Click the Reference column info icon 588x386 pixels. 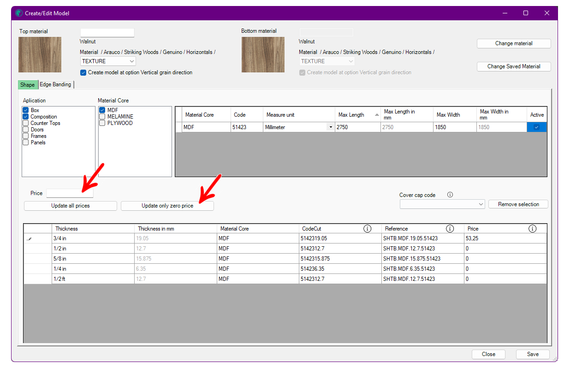[450, 229]
